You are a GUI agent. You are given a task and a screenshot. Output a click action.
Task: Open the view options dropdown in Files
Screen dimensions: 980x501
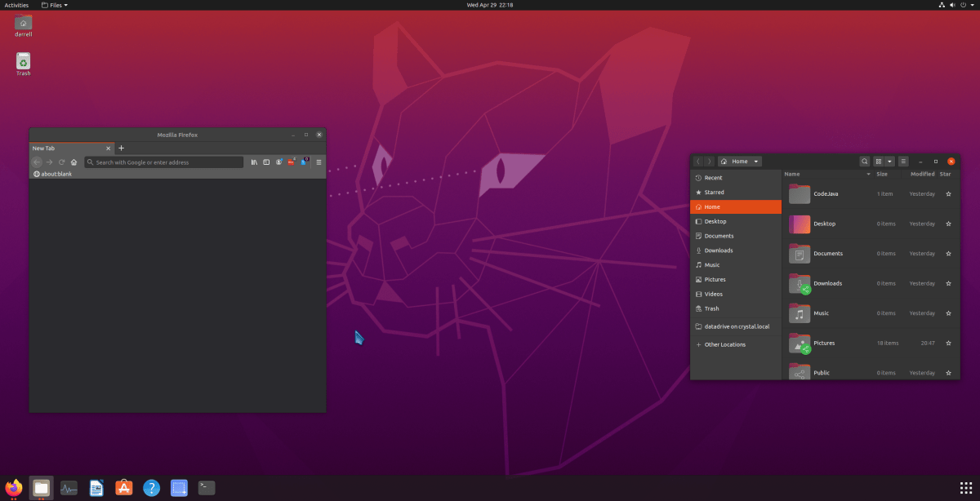[889, 162]
